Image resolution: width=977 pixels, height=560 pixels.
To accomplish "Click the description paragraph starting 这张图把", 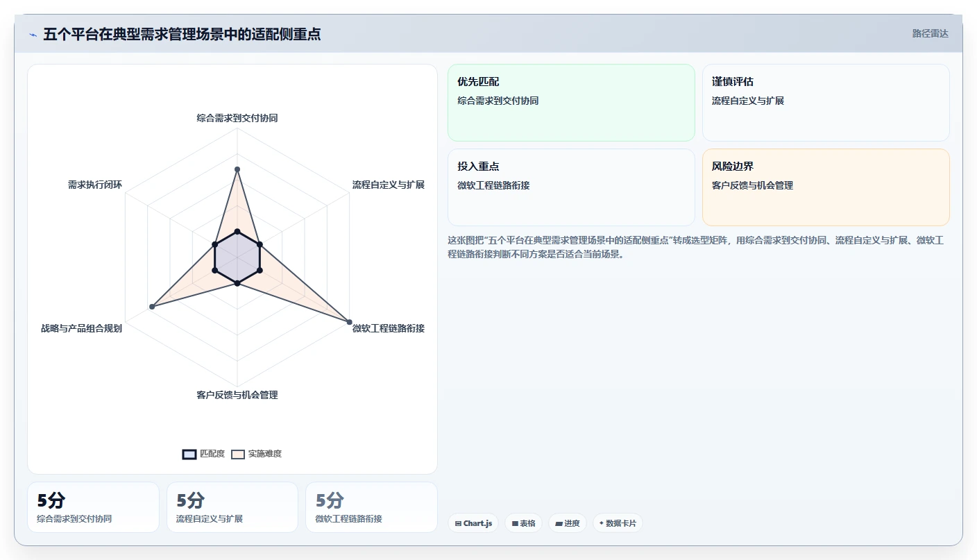I will pyautogui.click(x=696, y=247).
